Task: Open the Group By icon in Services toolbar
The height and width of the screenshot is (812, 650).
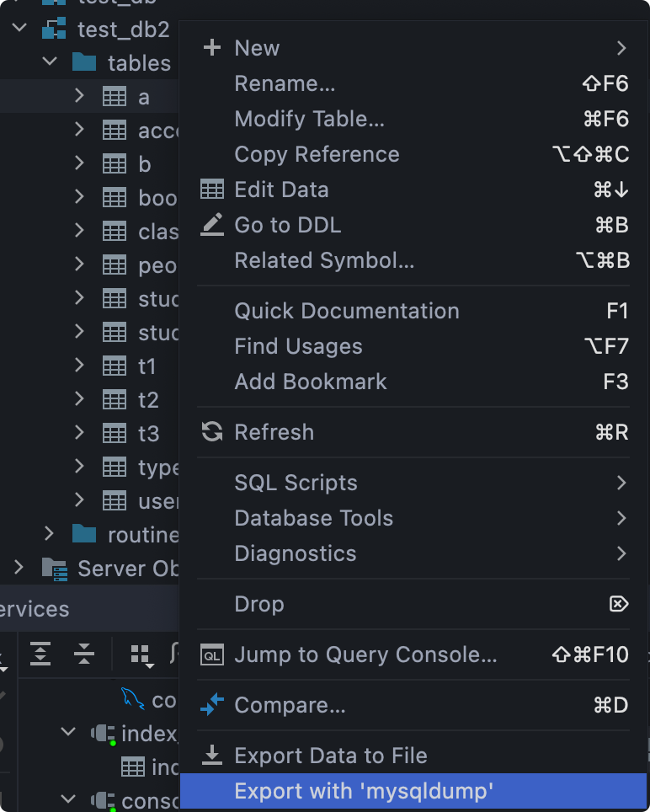Action: (141, 654)
